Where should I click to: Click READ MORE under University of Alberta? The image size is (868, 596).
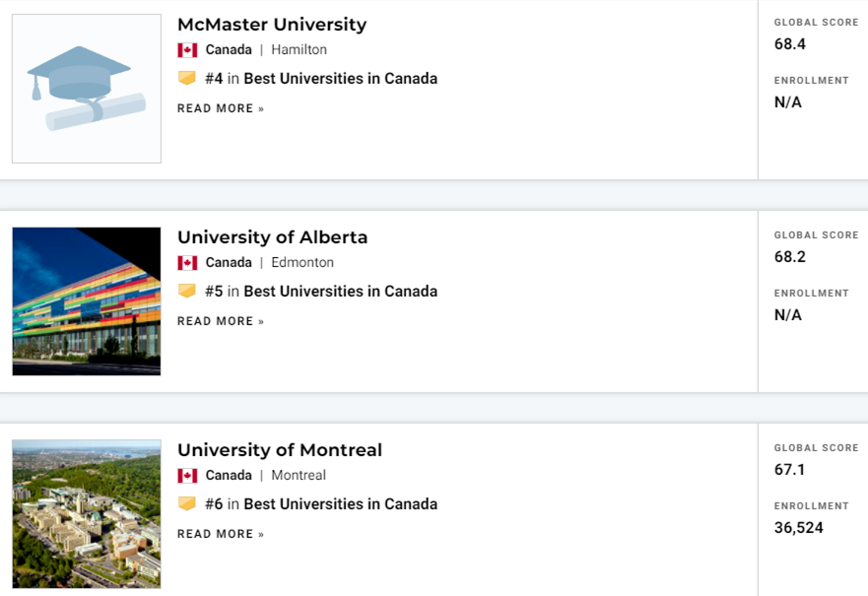coord(221,321)
